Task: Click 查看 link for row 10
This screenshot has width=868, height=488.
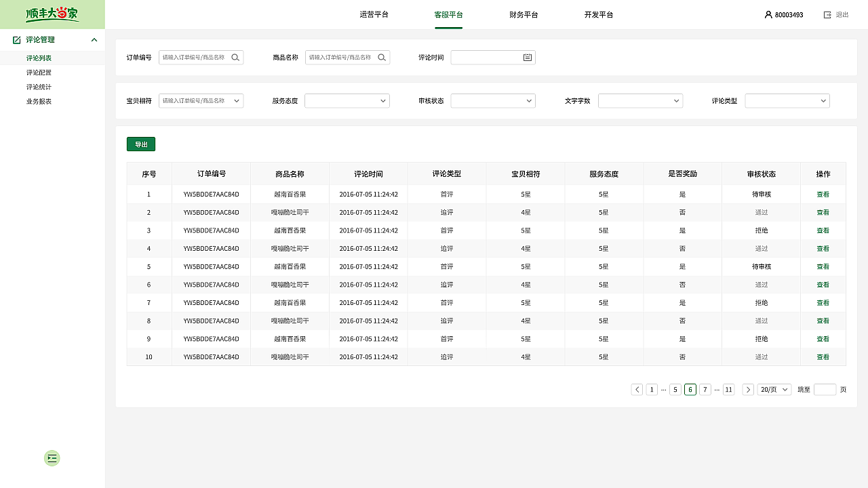Action: click(823, 357)
